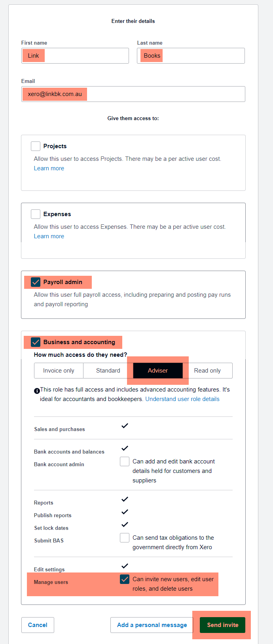Click Add a personal message button

click(152, 625)
